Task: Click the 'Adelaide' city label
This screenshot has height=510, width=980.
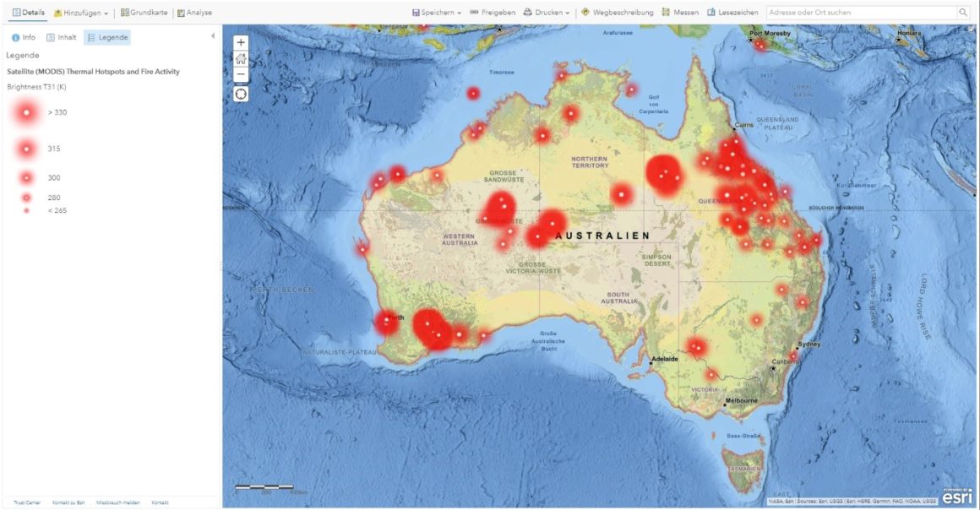Action: 665,360
